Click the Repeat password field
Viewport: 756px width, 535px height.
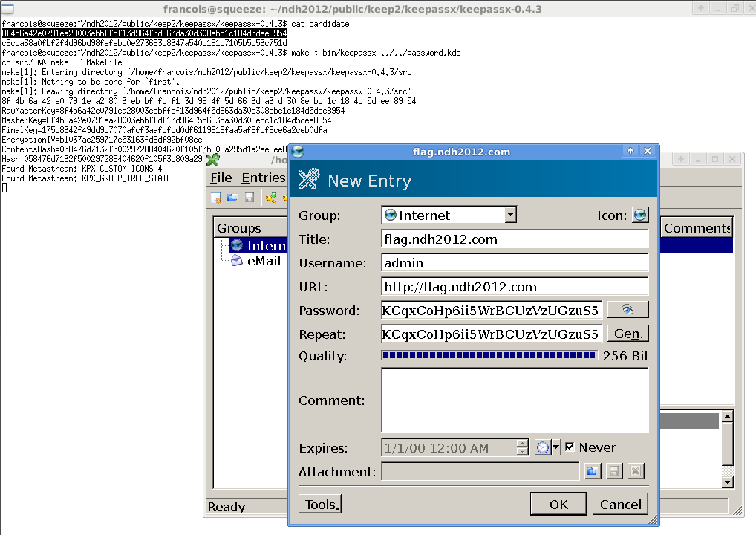tap(492, 334)
